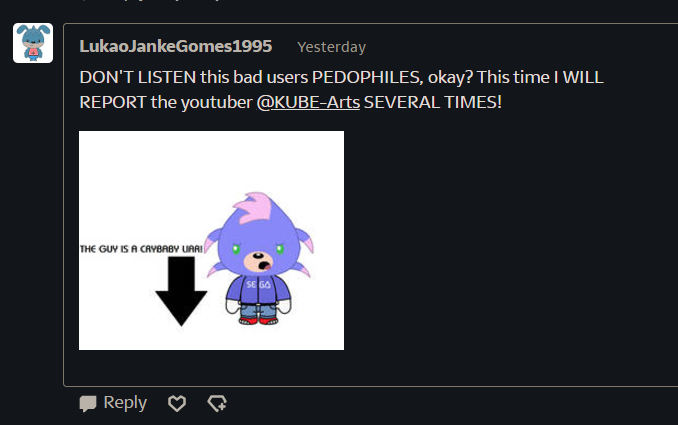Viewport: 678px width, 425px height.
Task: Click the red shoes of the character
Action: tap(259, 321)
